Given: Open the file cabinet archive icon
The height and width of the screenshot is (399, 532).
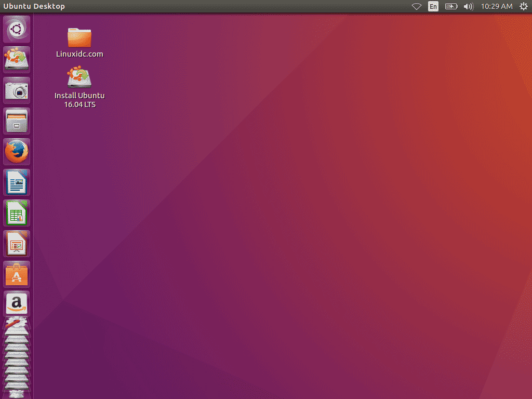Looking at the screenshot, I should click(x=16, y=121).
